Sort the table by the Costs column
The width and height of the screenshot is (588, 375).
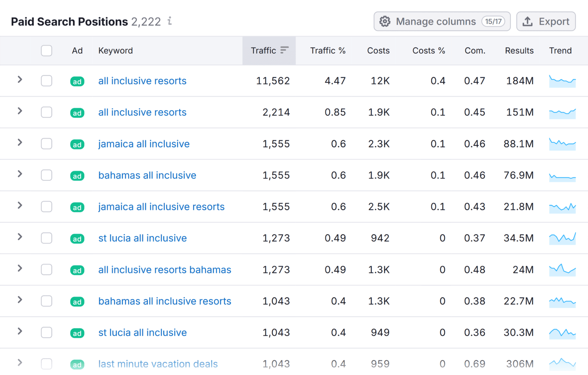coord(378,50)
